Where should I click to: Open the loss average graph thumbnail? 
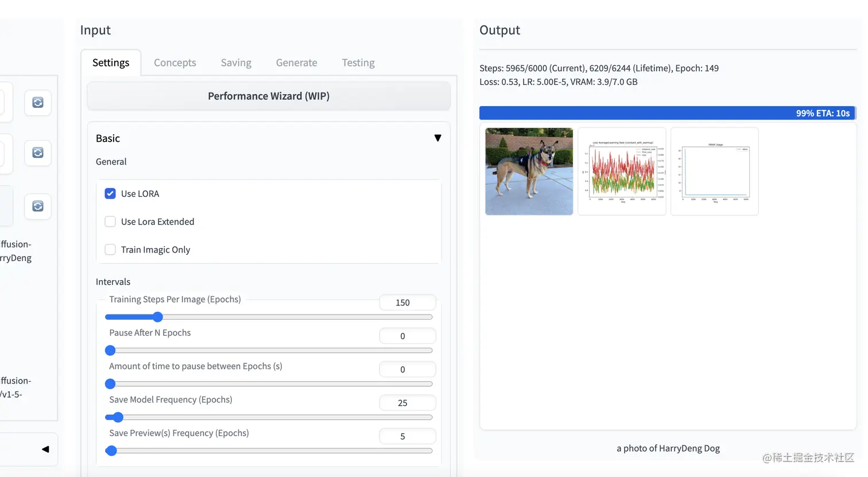coord(622,172)
